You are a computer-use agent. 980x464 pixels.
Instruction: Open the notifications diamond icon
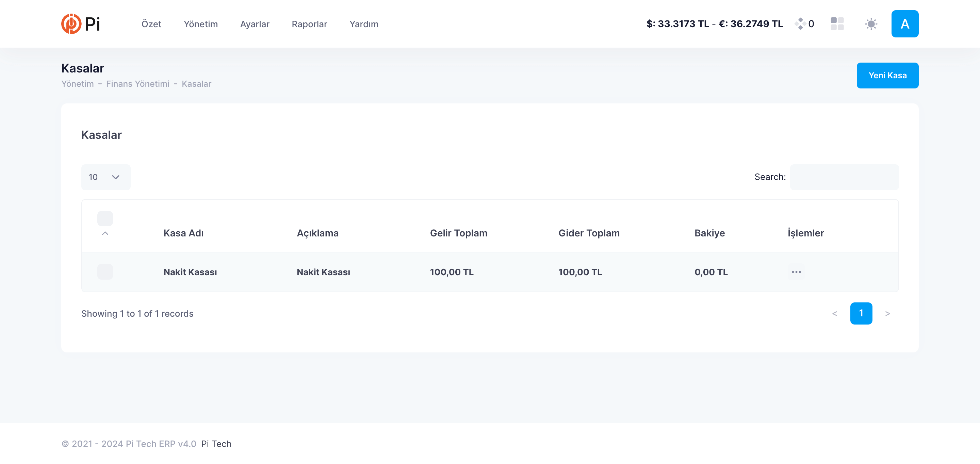tap(800, 23)
